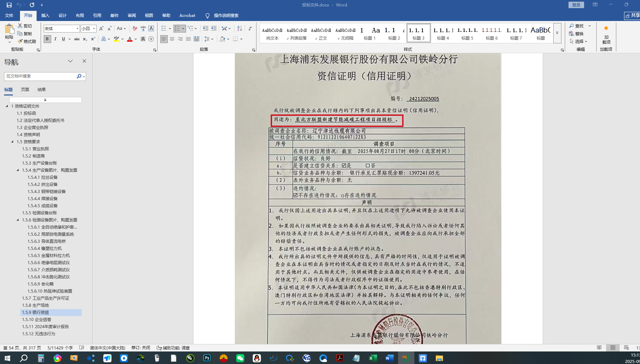Click the Find (查找) button
This screenshot has height=364, width=640.
[577, 26]
